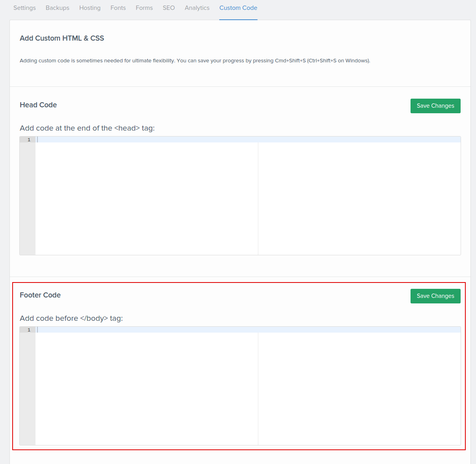476x464 pixels.
Task: Save Changes for Footer Code
Action: [x=435, y=296]
